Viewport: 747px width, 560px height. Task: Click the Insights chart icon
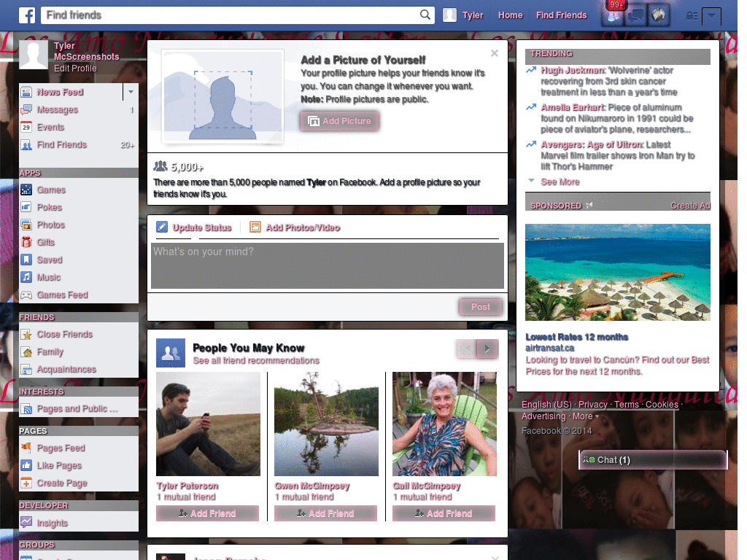tap(26, 523)
